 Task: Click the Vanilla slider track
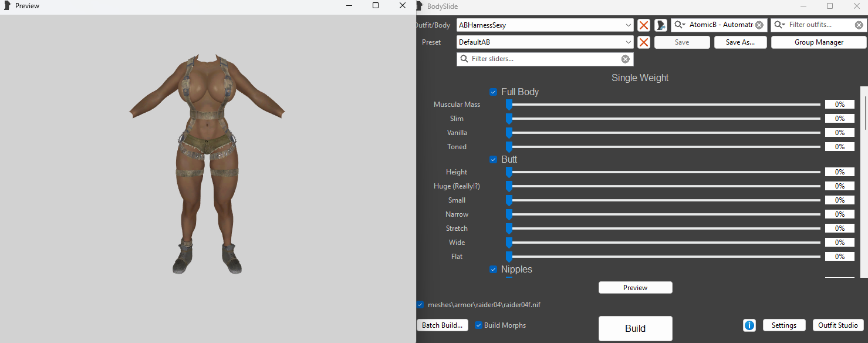[663, 133]
